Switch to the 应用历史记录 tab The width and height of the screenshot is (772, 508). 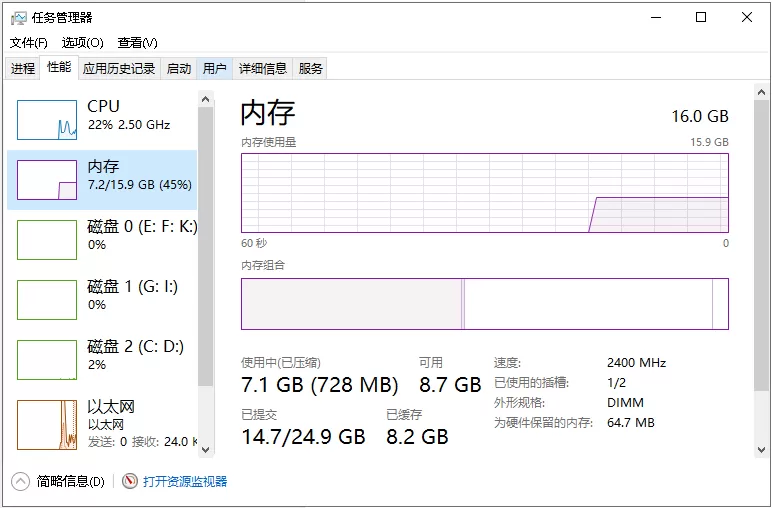119,69
